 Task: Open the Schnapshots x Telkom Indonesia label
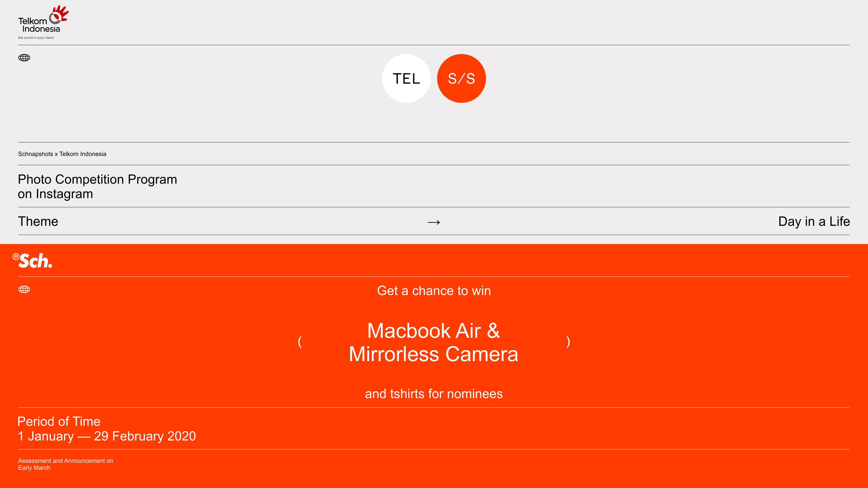[62, 154]
